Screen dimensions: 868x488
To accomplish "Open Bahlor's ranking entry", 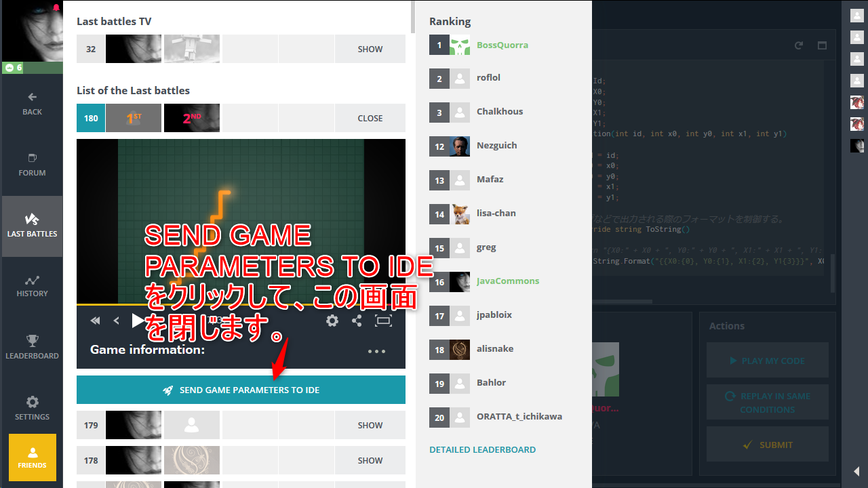I will pyautogui.click(x=492, y=382).
